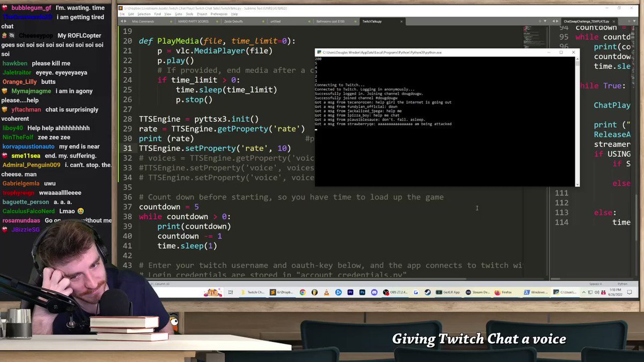This screenshot has height=362, width=644.
Task: Click hawkben username in chat
Action: click(14, 63)
